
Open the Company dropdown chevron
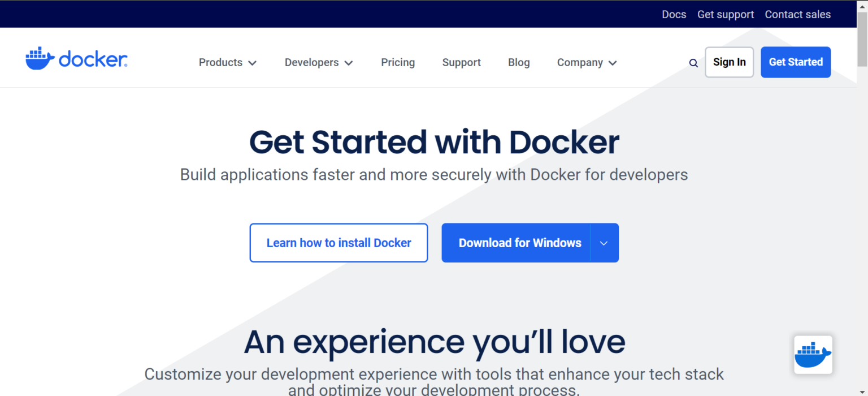614,63
